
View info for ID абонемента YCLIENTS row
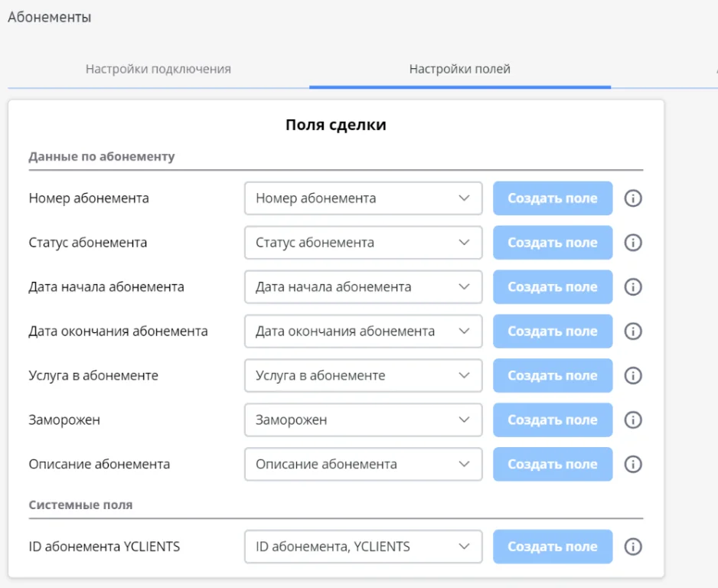click(x=633, y=547)
